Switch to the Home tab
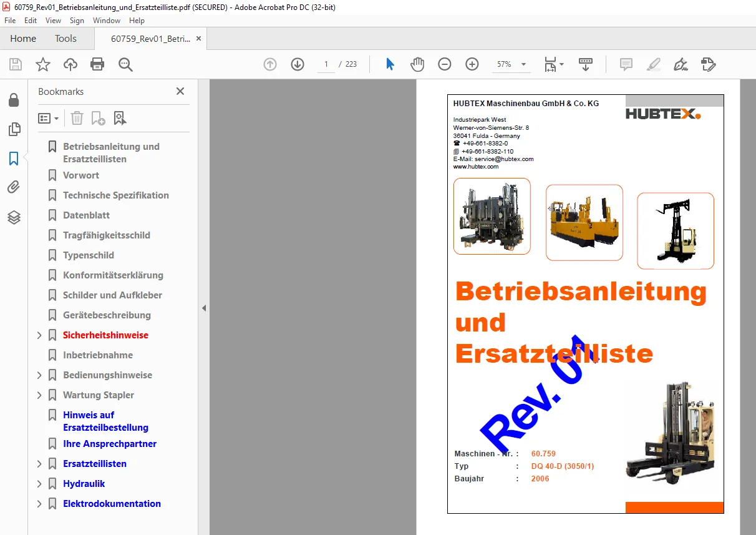The width and height of the screenshot is (756, 535). 23,39
